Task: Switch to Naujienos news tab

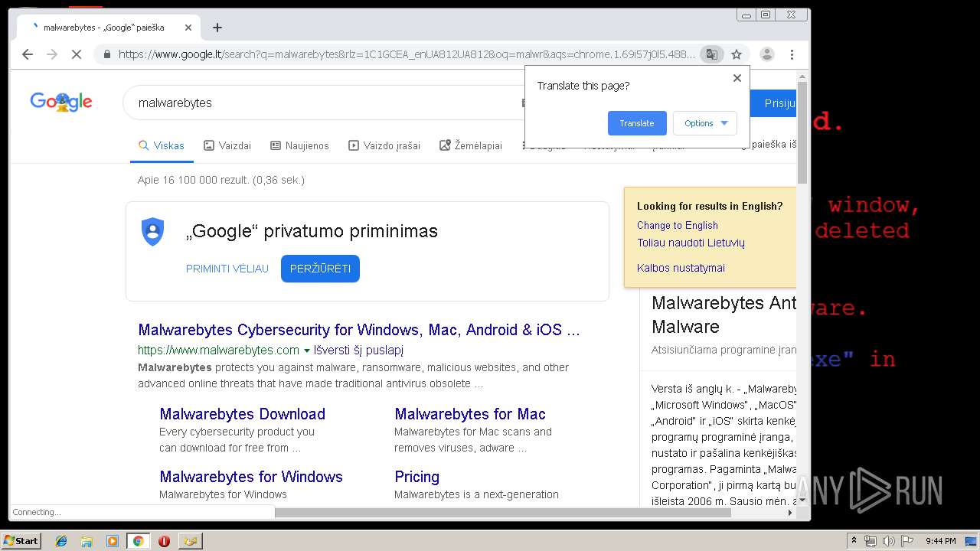Action: 299,145
